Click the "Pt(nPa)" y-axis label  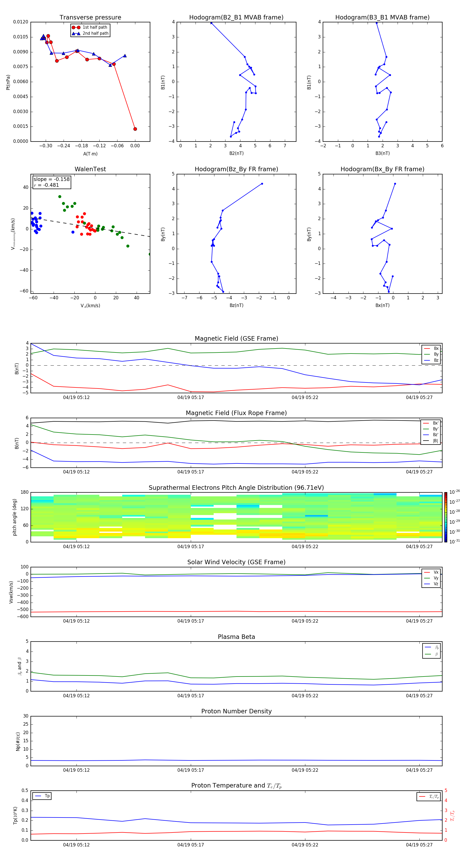(8, 82)
